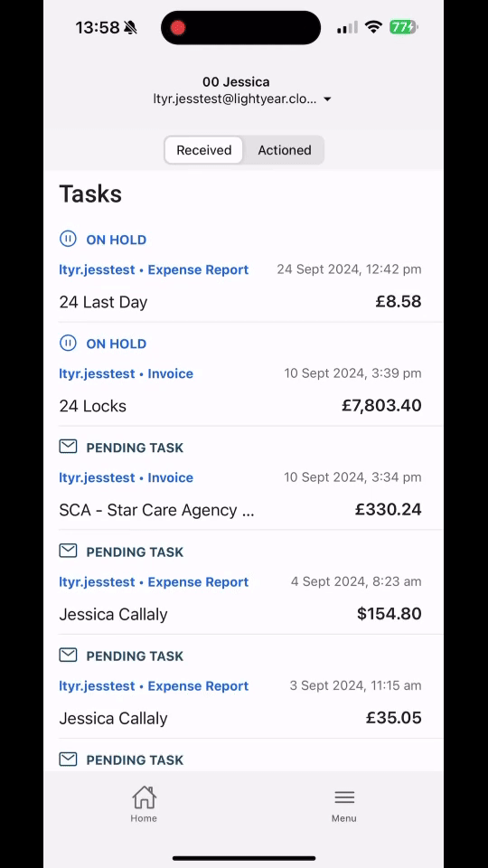Tap envelope icon above £35.05 expense report

pyautogui.click(x=68, y=655)
